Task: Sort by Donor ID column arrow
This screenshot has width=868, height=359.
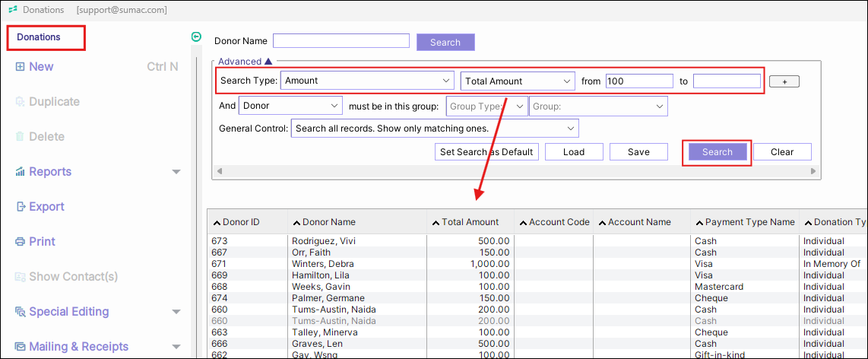Action: [217, 223]
